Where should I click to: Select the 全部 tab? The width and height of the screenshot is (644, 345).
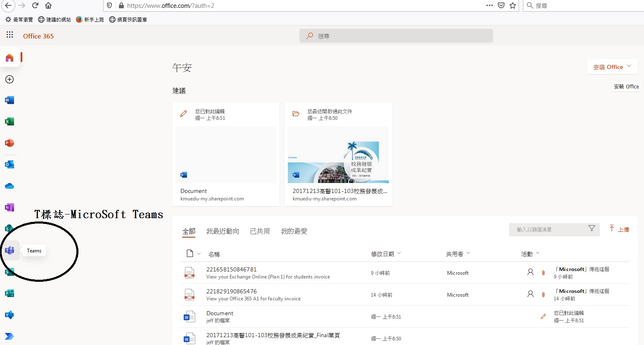[x=189, y=231]
